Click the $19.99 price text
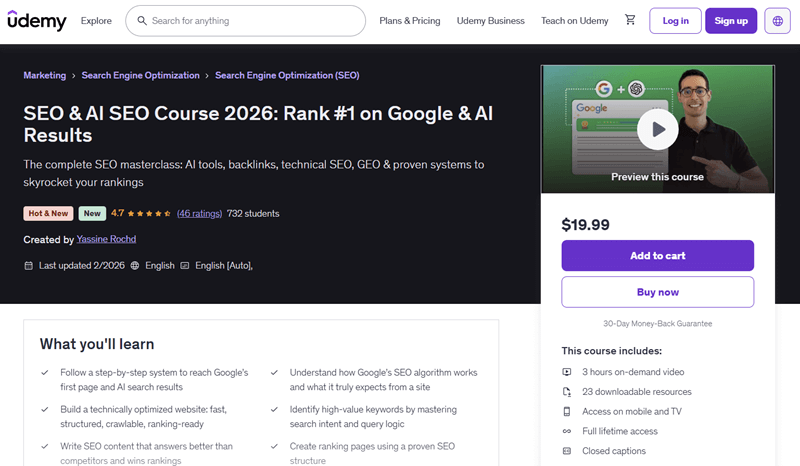Viewport: 800px width, 466px height. [x=585, y=225]
